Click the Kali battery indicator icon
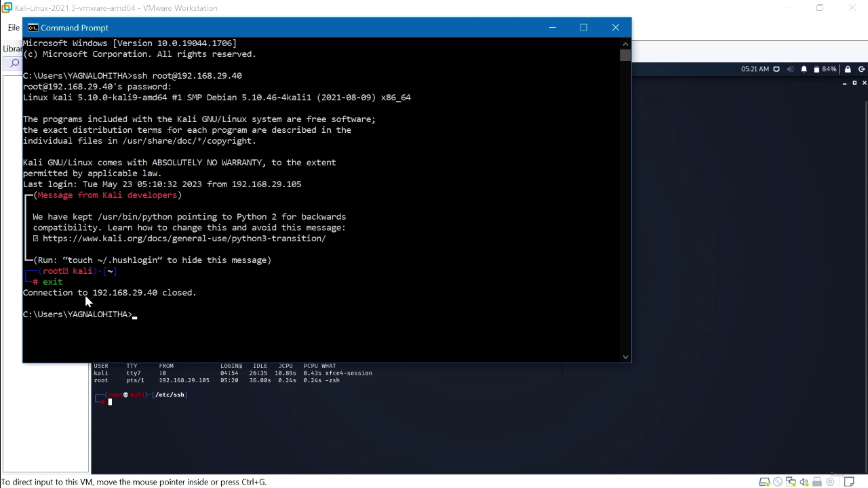This screenshot has height=488, width=868. [816, 69]
